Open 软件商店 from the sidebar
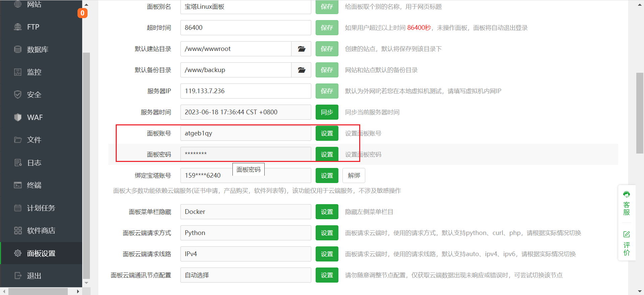Screen dimensions: 644x295 [x=41, y=230]
